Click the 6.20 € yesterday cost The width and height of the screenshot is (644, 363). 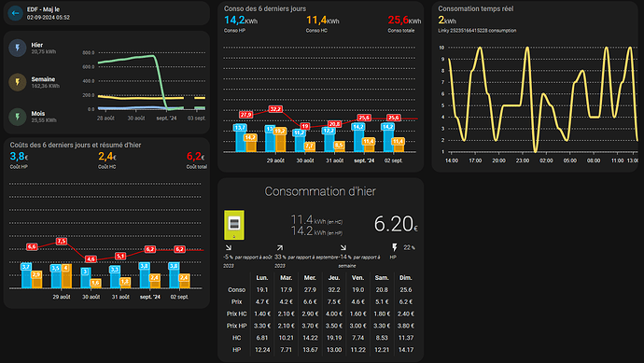click(396, 224)
